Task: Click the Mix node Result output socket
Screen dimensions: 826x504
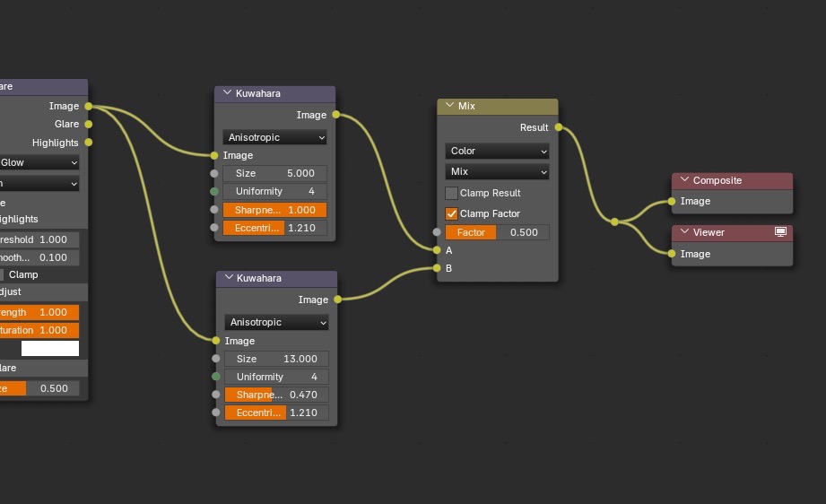Action: [x=559, y=127]
